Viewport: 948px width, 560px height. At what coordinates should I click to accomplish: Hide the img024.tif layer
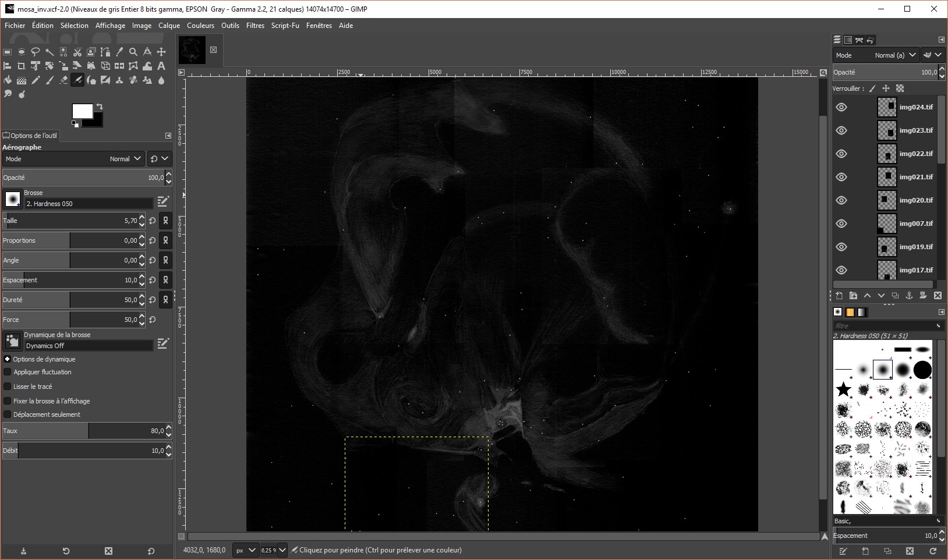(841, 107)
